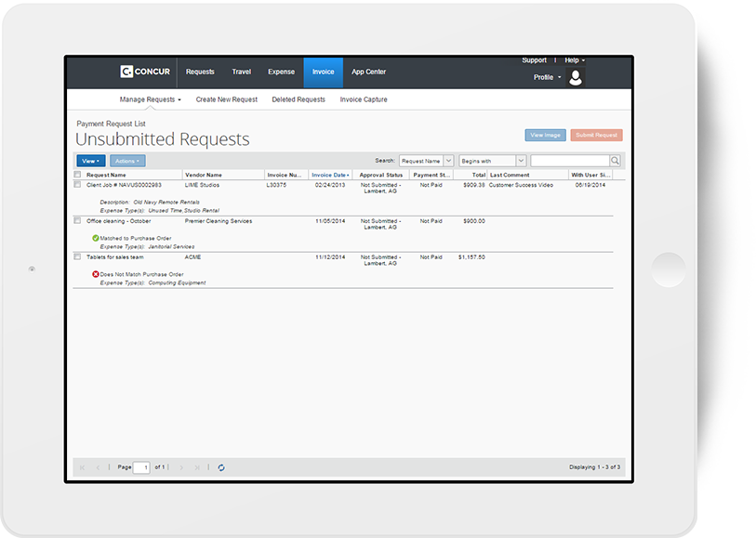Viewport: 756px width, 538px height.
Task: Switch to the Expense tab
Action: (281, 72)
